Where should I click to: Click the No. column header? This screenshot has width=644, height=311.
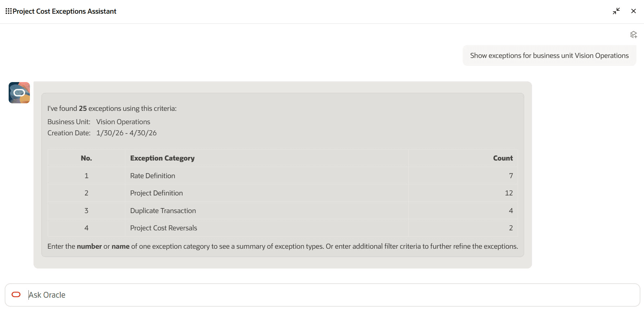click(x=86, y=158)
